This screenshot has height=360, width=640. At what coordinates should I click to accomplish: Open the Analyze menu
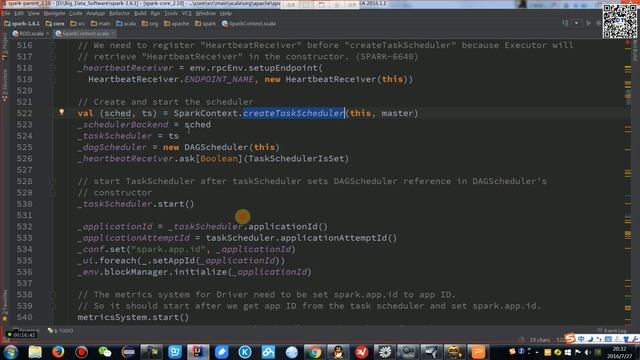point(96,13)
